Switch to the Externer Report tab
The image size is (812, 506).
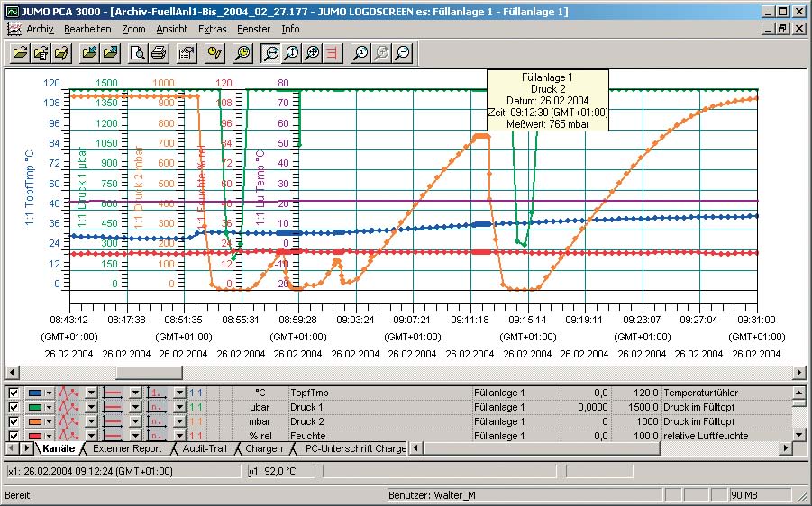click(127, 448)
